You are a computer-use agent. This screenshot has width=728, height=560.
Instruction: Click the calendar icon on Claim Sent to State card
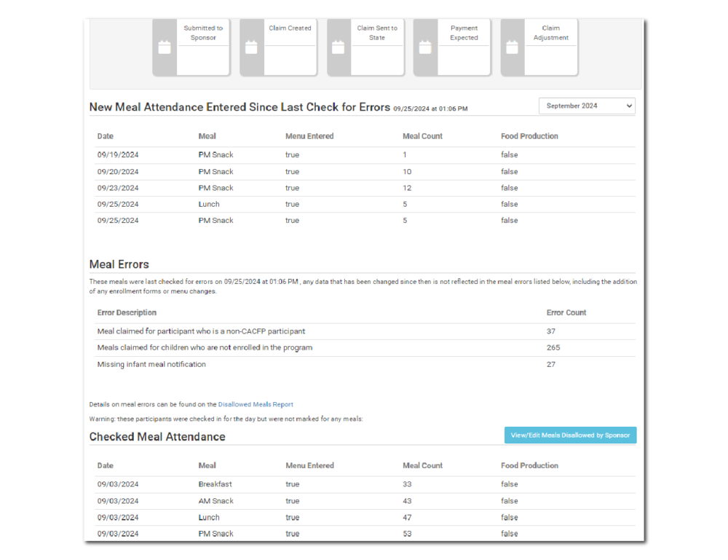338,47
